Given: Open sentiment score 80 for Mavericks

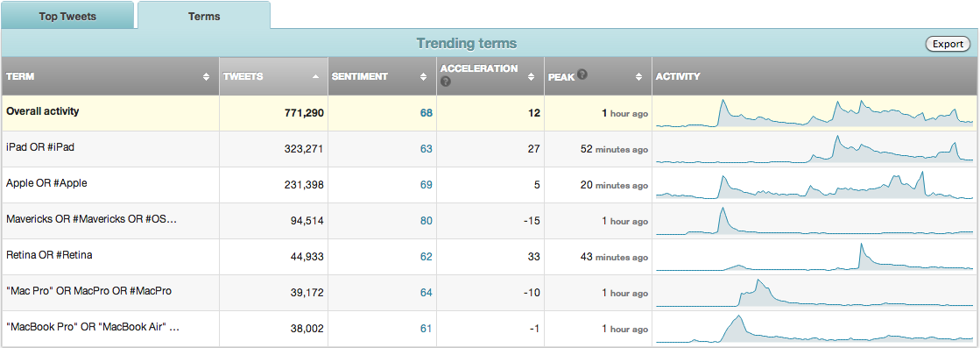Looking at the screenshot, I should pyautogui.click(x=427, y=221).
